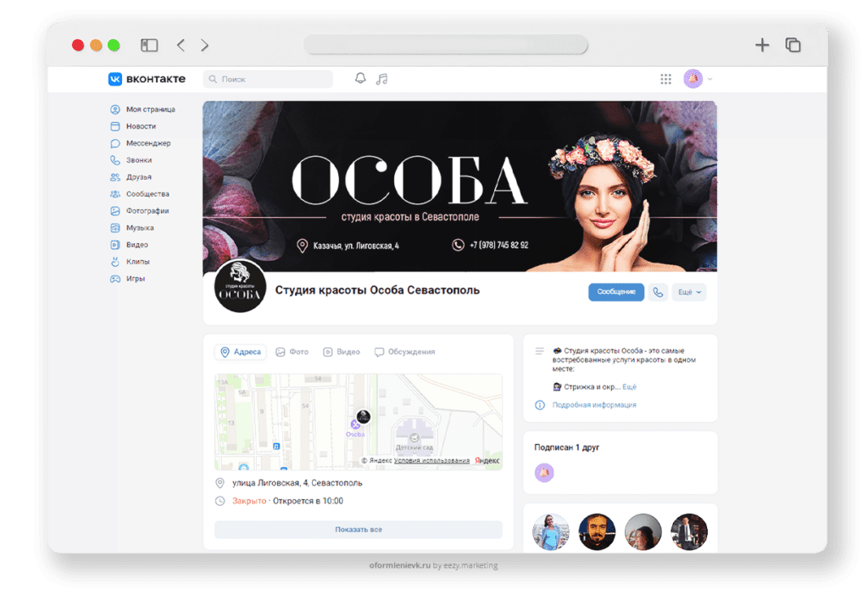Expand description with Ещё link

[630, 387]
